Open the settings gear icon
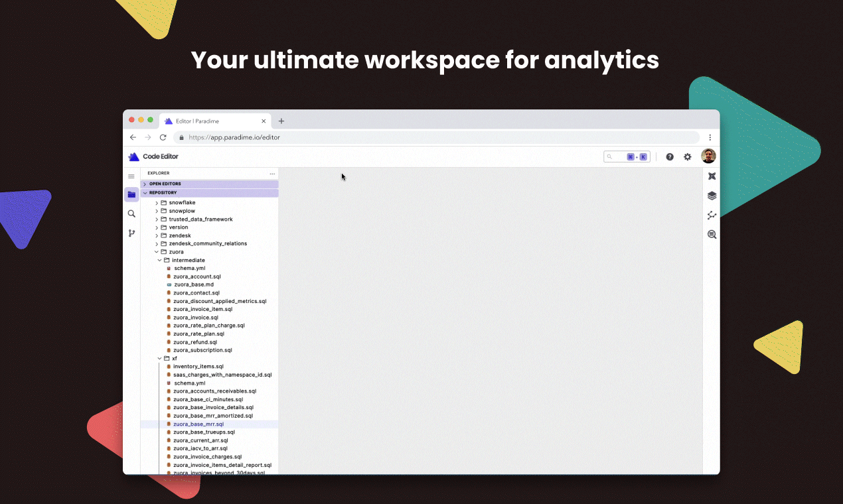 tap(688, 157)
